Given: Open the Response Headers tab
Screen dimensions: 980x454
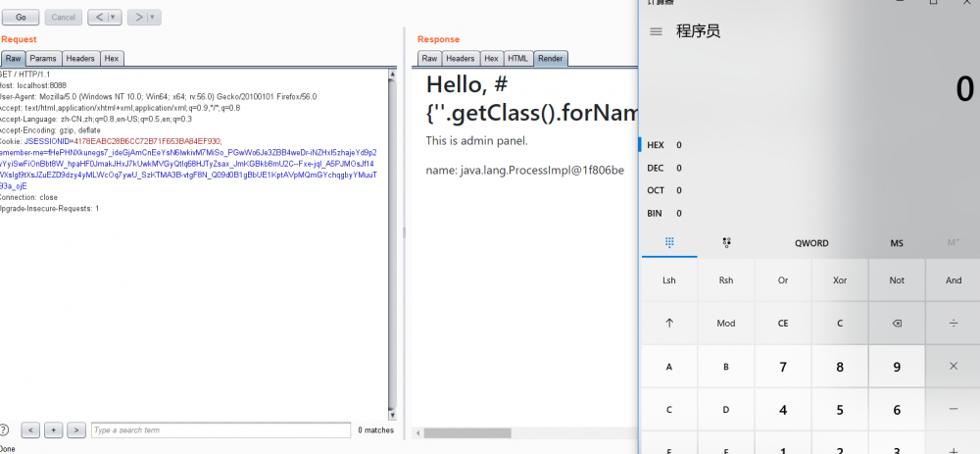Looking at the screenshot, I should (460, 58).
